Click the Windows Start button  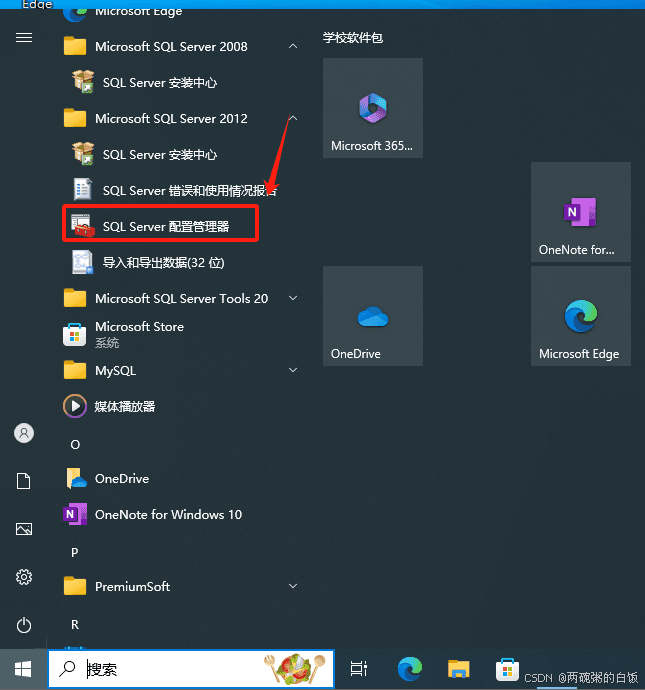[x=23, y=669]
